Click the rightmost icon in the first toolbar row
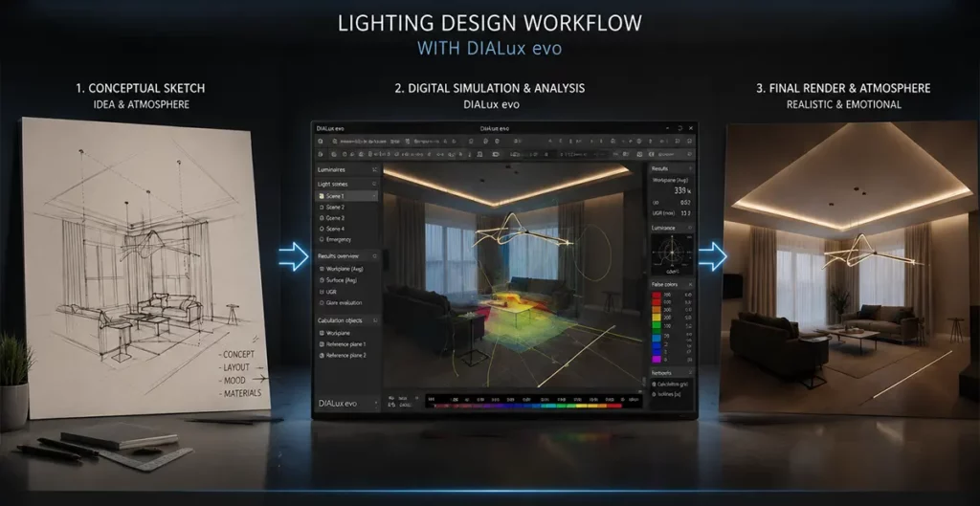The image size is (980, 506). [689, 142]
